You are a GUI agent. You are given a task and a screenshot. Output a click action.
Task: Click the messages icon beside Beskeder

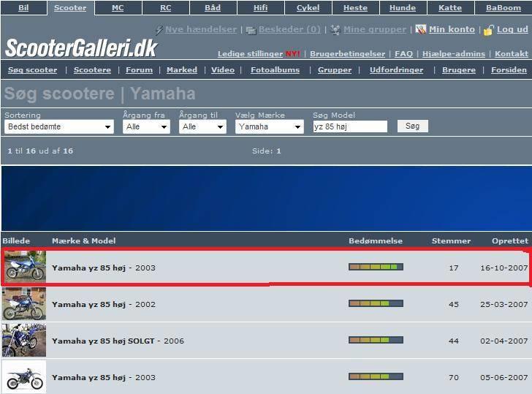(251, 30)
